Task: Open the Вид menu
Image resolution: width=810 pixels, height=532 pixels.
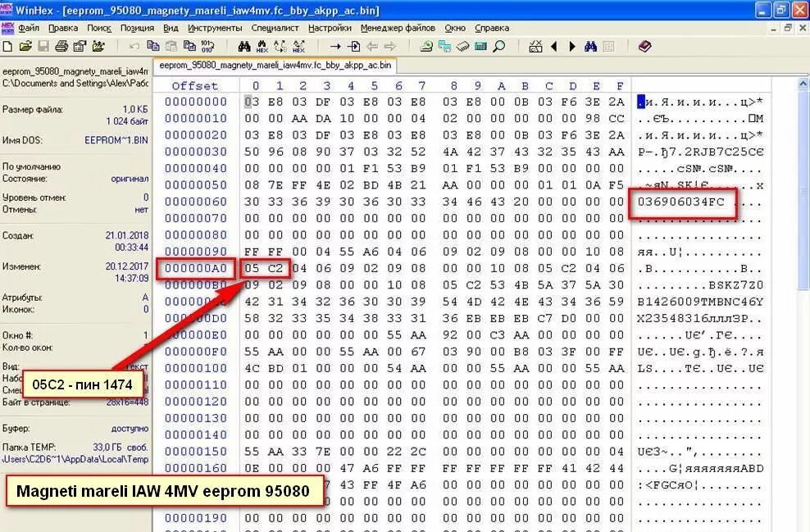Action: (x=171, y=28)
